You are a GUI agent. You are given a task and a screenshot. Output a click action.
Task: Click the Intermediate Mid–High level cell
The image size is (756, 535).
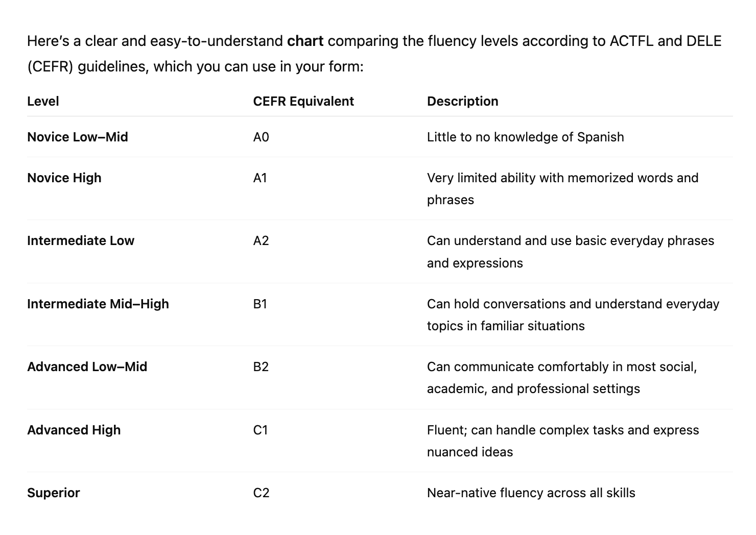(x=98, y=304)
